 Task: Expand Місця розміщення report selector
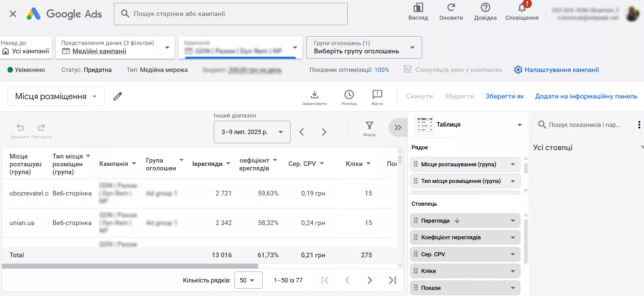(x=56, y=96)
